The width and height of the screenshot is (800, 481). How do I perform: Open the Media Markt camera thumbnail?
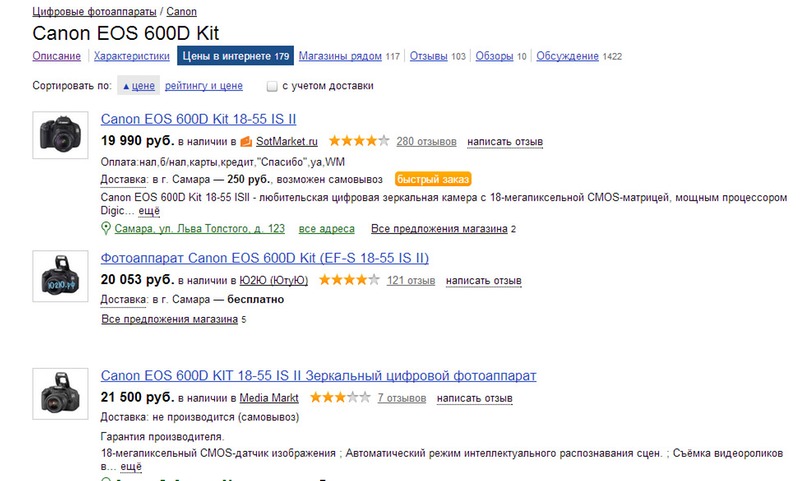click(x=60, y=394)
